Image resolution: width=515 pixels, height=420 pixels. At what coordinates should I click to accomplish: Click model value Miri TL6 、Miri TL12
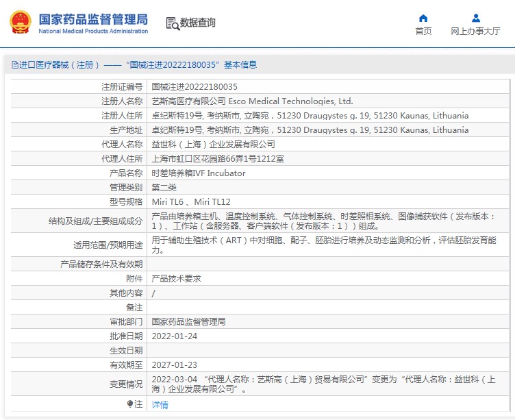[191, 202]
